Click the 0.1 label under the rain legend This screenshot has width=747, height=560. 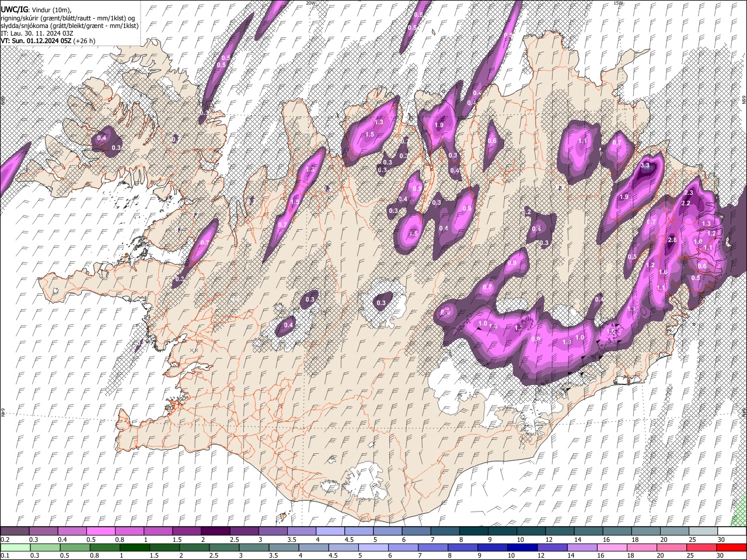coord(5,556)
